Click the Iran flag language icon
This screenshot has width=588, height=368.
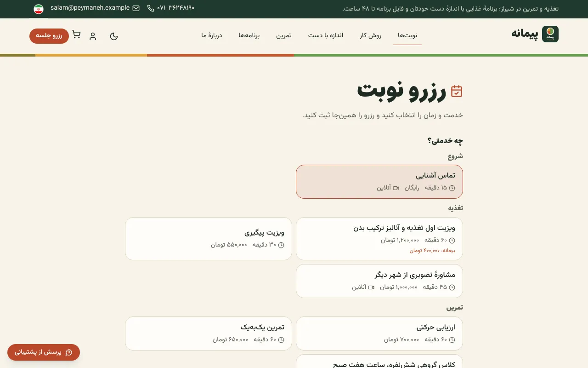click(x=39, y=9)
